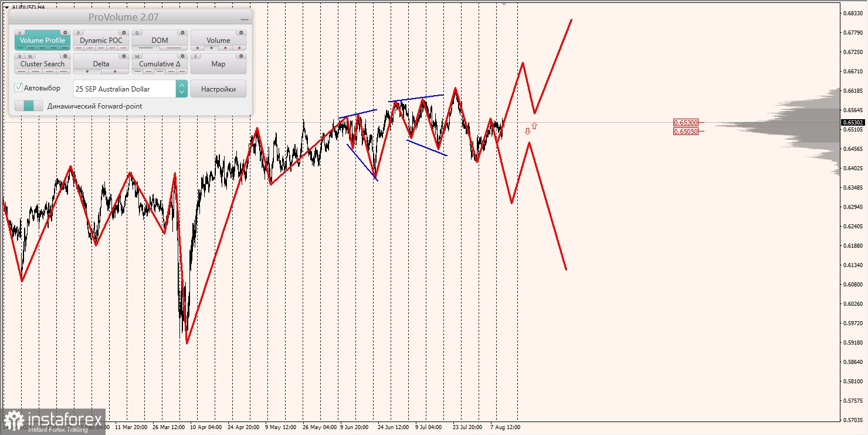Click the 0.65300 red price level label

[686, 123]
